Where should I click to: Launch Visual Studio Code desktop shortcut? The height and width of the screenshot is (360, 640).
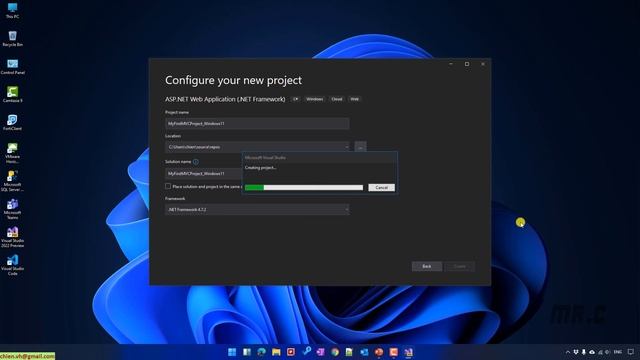12,265
